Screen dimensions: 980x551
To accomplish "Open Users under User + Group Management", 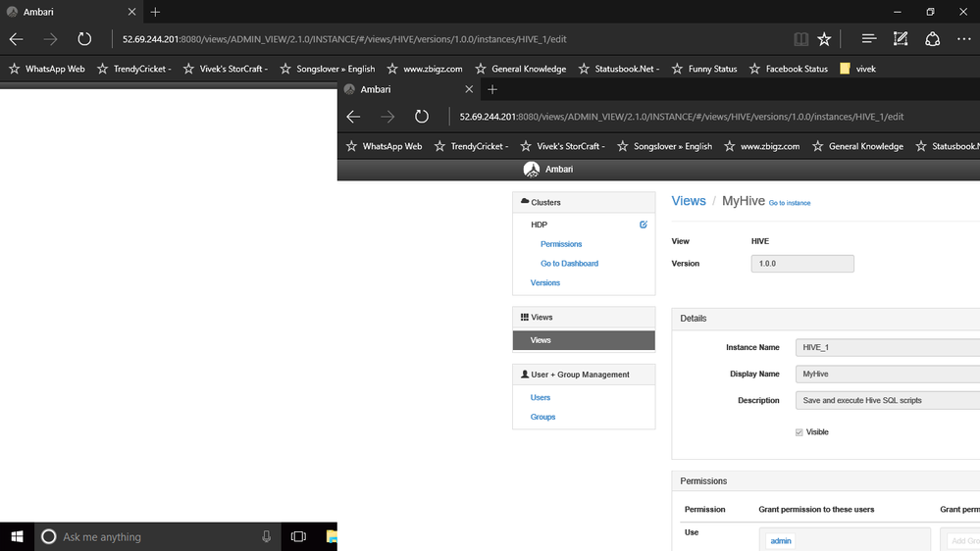I will (541, 397).
